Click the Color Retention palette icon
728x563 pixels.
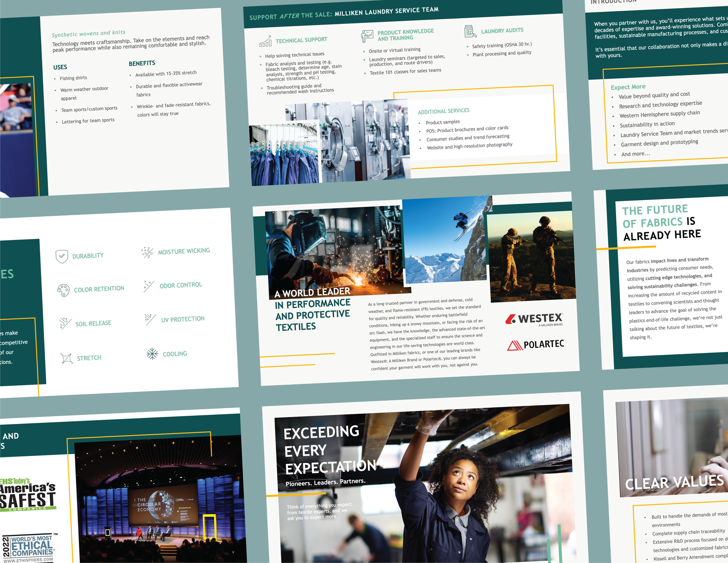[63, 290]
